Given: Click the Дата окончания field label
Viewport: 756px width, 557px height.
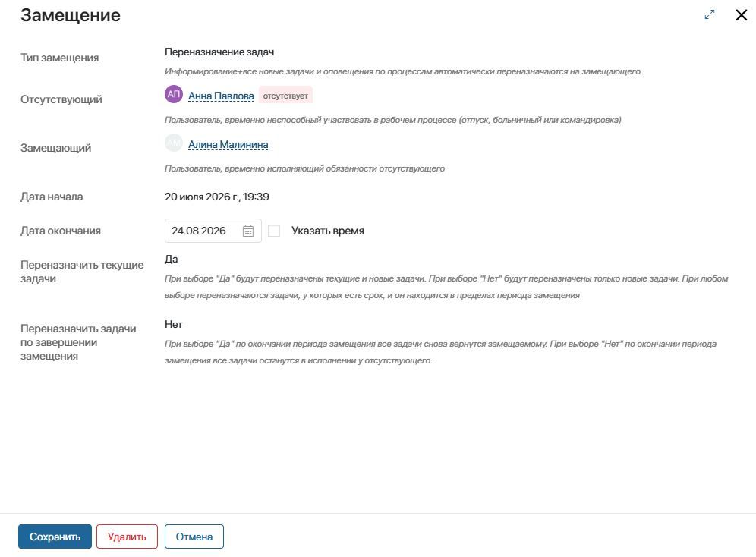Looking at the screenshot, I should point(61,231).
